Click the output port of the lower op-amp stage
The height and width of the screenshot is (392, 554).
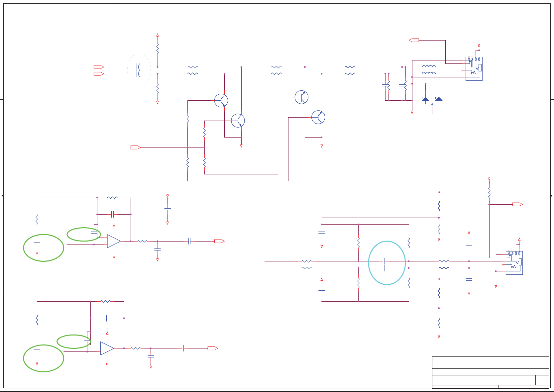click(213, 348)
